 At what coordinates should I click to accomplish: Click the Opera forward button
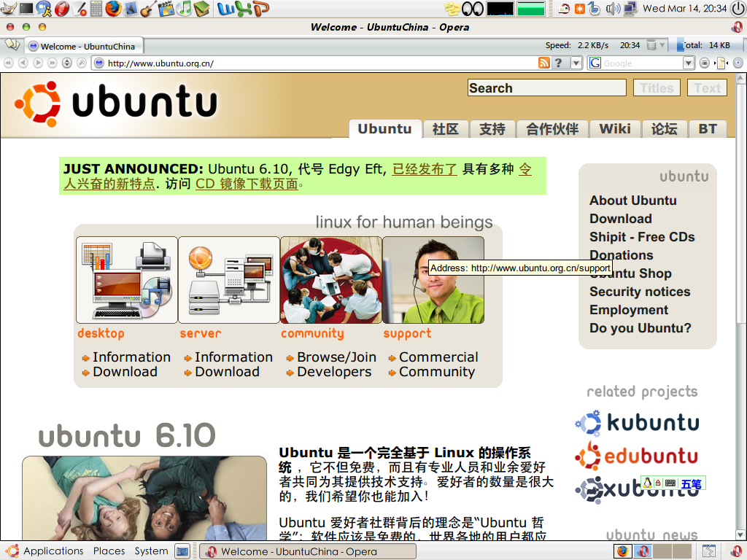coord(38,63)
